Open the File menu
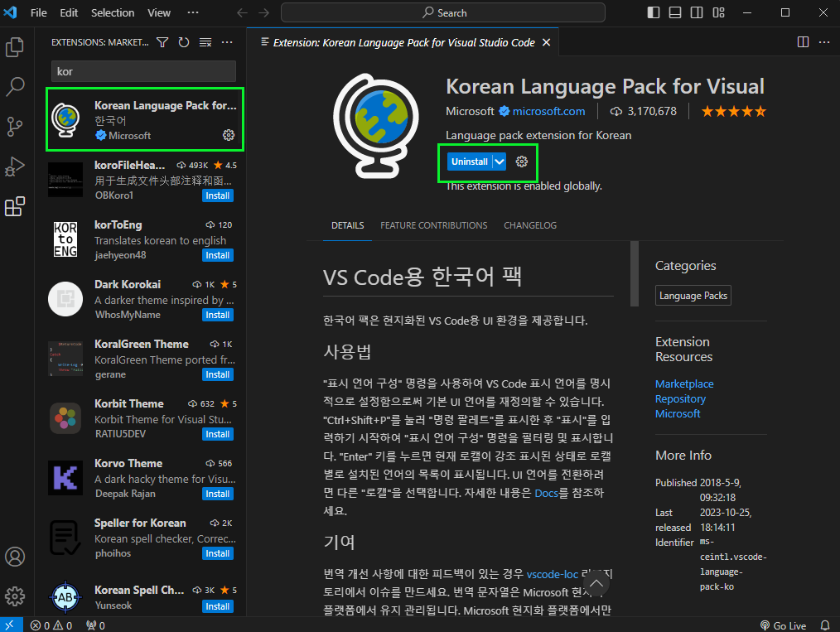This screenshot has width=840, height=632. [x=39, y=13]
